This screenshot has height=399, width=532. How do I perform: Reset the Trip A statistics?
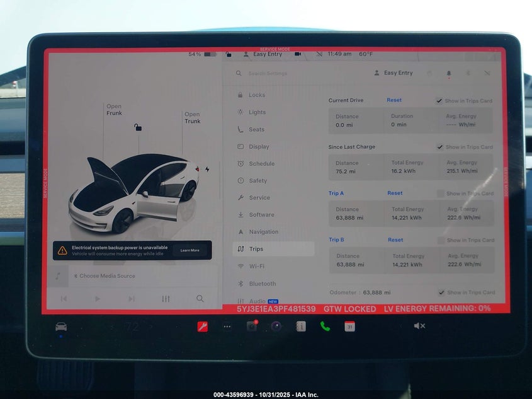click(x=395, y=194)
